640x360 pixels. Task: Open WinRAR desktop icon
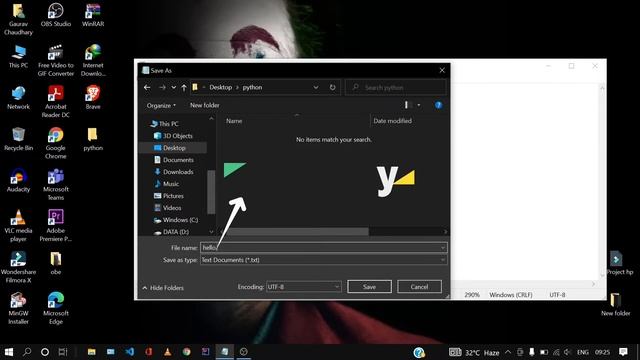click(93, 15)
